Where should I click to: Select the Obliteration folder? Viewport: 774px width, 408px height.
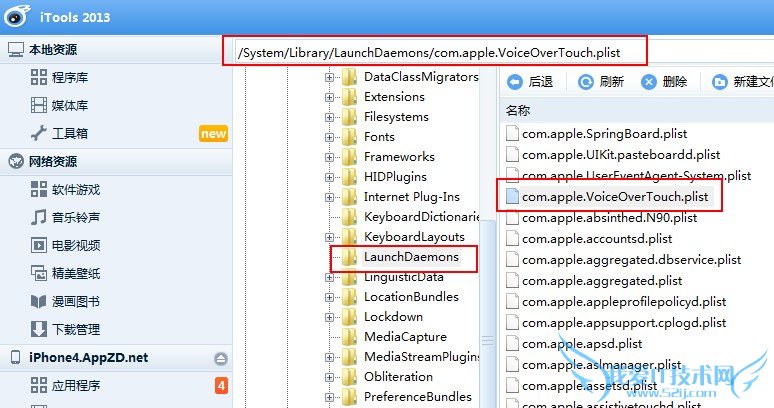(398, 376)
